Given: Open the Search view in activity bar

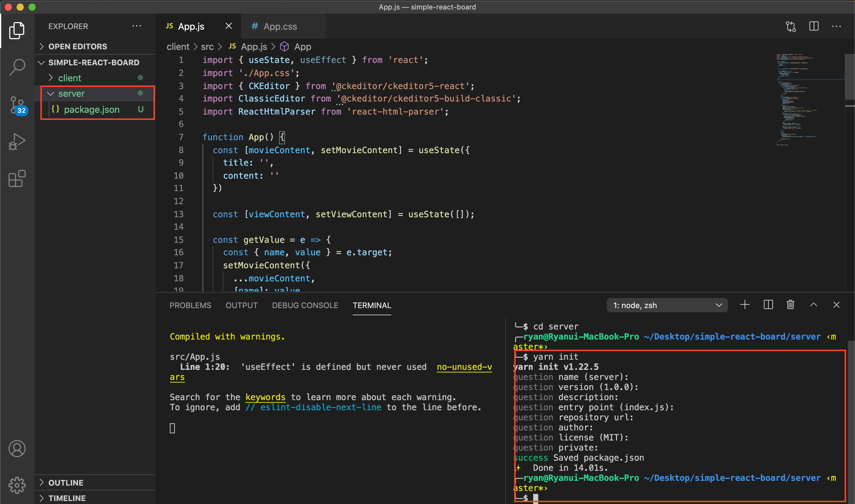Looking at the screenshot, I should click(x=17, y=67).
